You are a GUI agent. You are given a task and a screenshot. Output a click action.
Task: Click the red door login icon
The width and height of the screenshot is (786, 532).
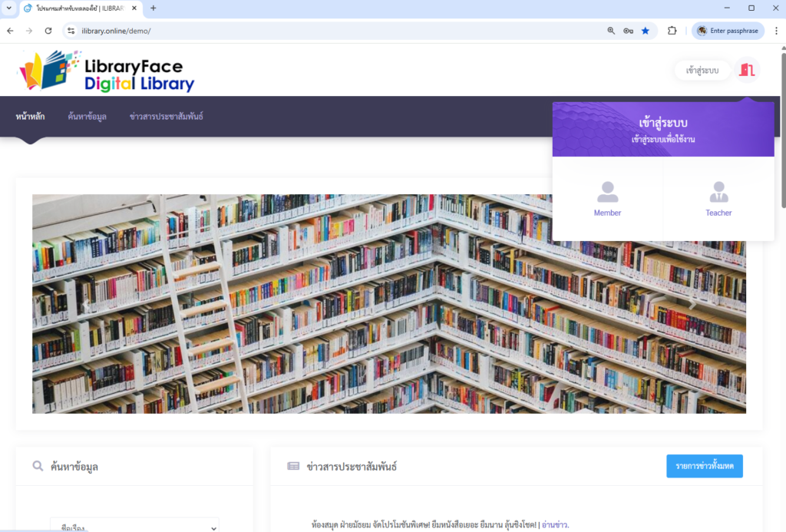click(x=747, y=70)
